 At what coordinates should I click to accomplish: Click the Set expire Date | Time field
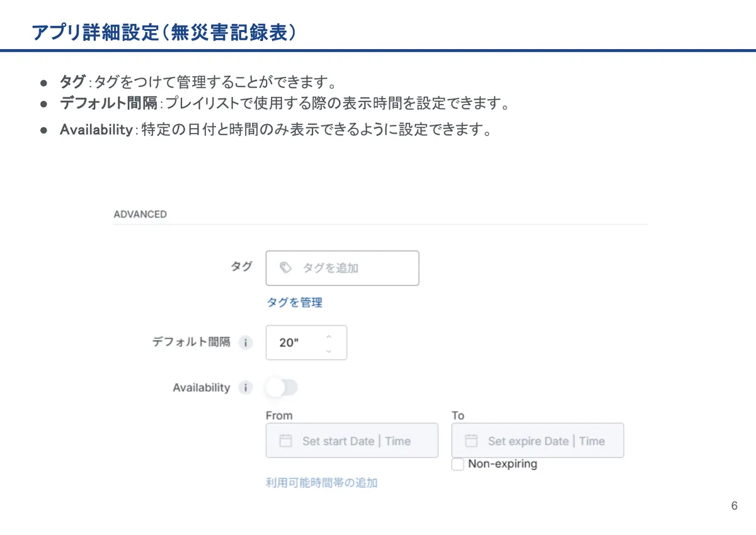[537, 440]
